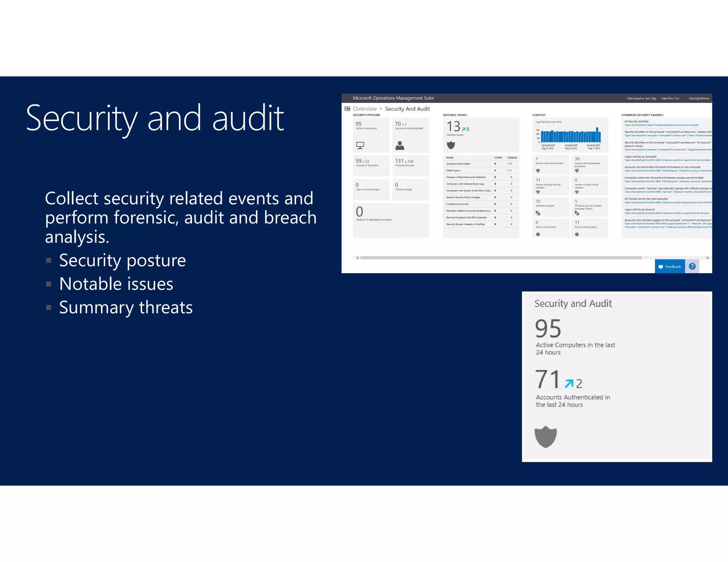The image size is (728, 562).
Task: Click the speech bubble icon on the Feedback button
Action: (x=660, y=267)
